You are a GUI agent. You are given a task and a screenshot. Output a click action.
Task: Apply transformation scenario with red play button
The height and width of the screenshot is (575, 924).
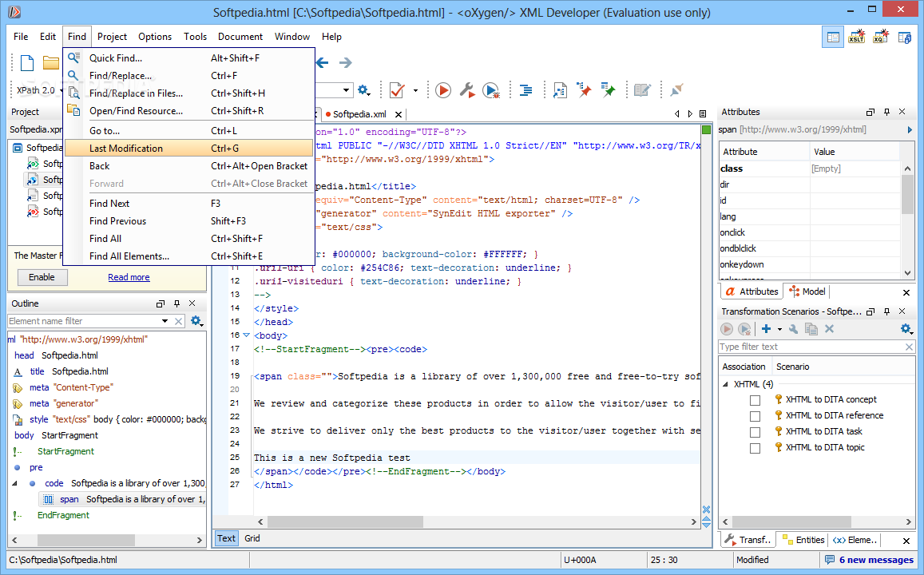(x=443, y=90)
